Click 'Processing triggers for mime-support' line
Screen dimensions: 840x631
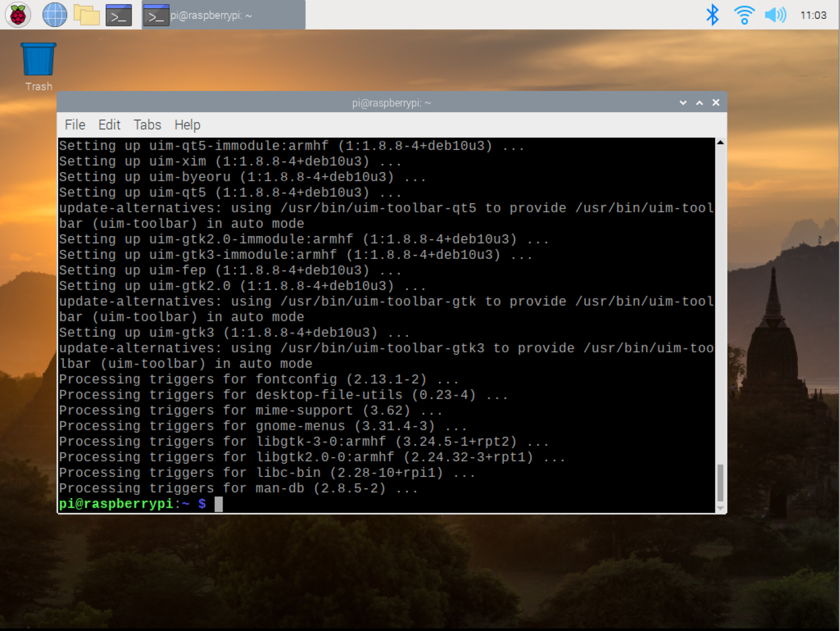coord(251,410)
